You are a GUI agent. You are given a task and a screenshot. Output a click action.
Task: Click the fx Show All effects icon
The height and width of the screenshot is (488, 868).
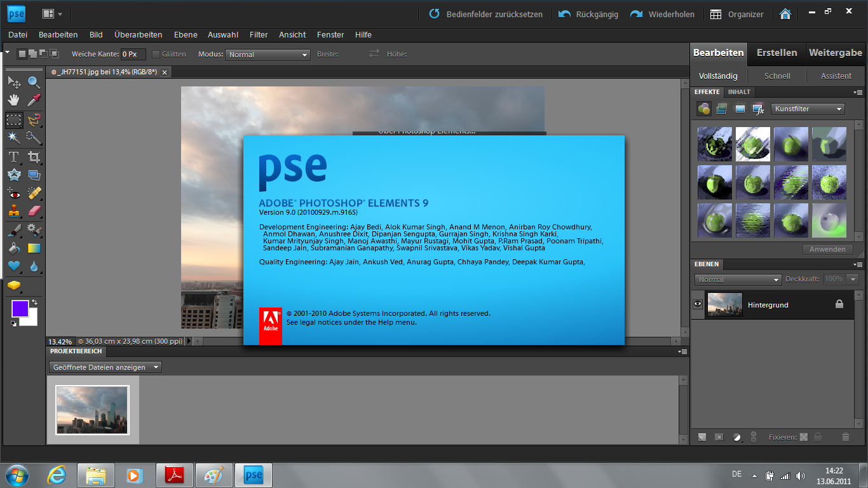point(758,109)
